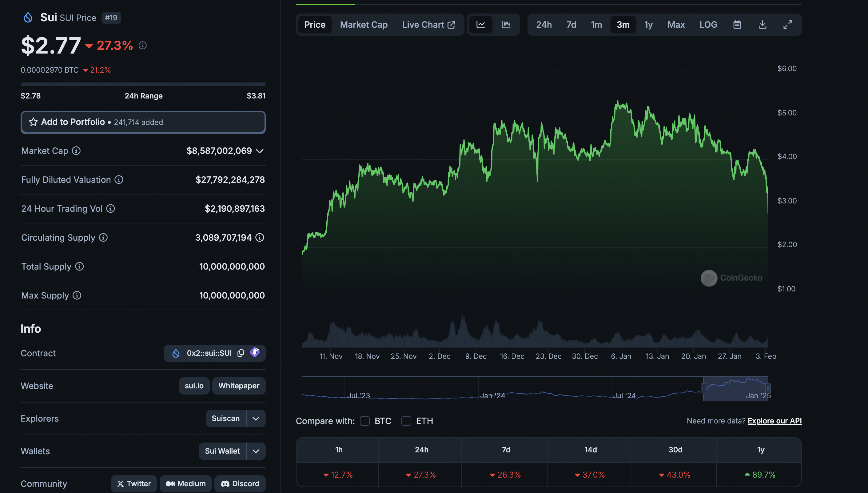Click the Medium logo icon on its button

point(170,483)
